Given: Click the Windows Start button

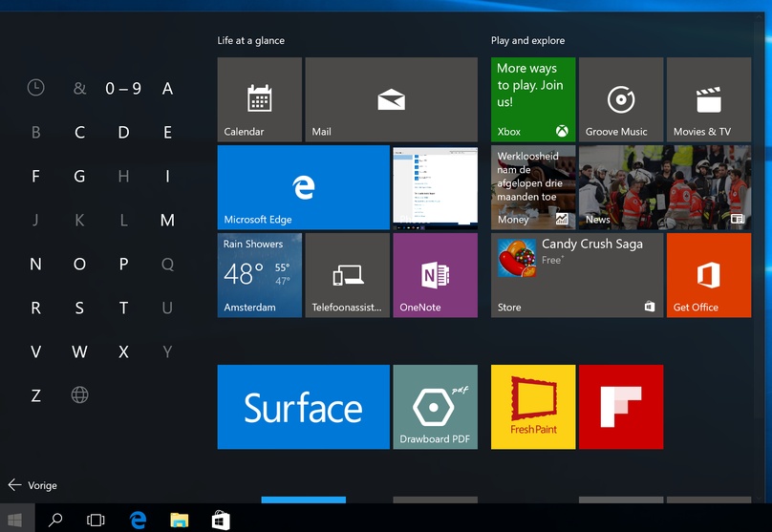Looking at the screenshot, I should [x=15, y=520].
